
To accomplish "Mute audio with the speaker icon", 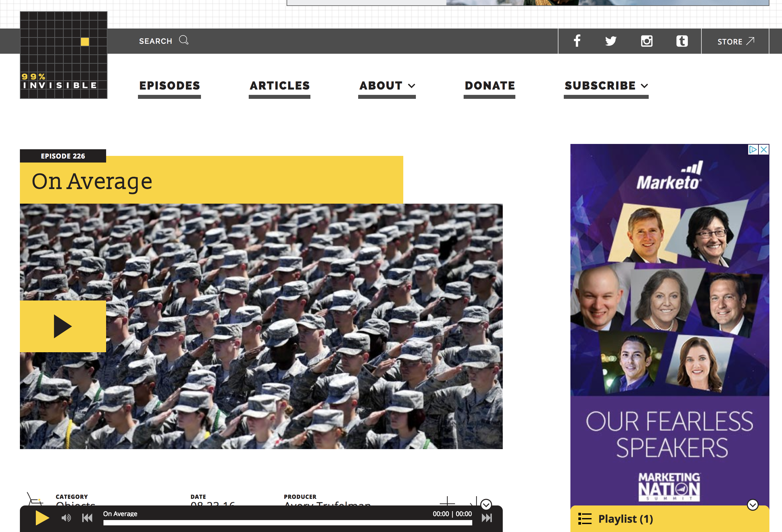I will click(x=66, y=518).
